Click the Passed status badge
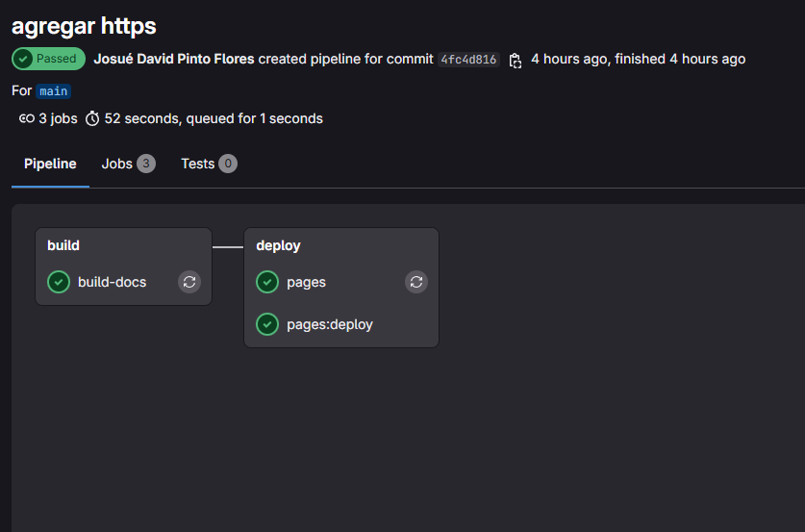The width and height of the screenshot is (805, 532). coord(48,59)
